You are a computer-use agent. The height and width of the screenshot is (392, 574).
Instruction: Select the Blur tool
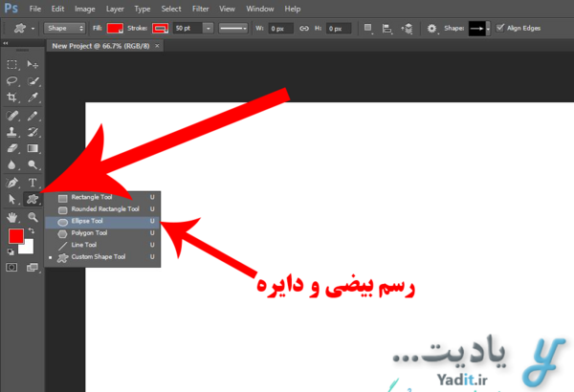[x=11, y=164]
